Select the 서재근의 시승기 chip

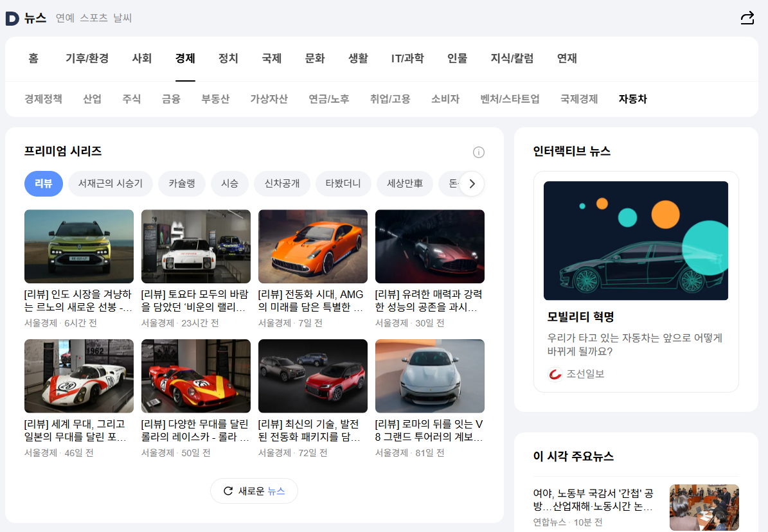111,184
